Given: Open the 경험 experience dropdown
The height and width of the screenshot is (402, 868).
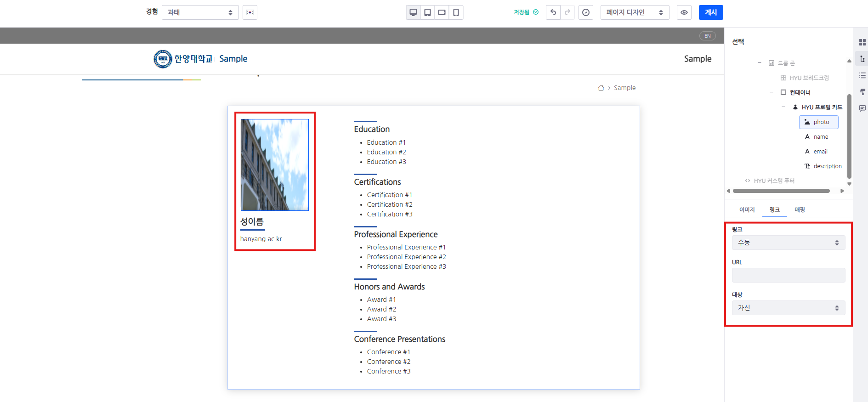Looking at the screenshot, I should (200, 12).
